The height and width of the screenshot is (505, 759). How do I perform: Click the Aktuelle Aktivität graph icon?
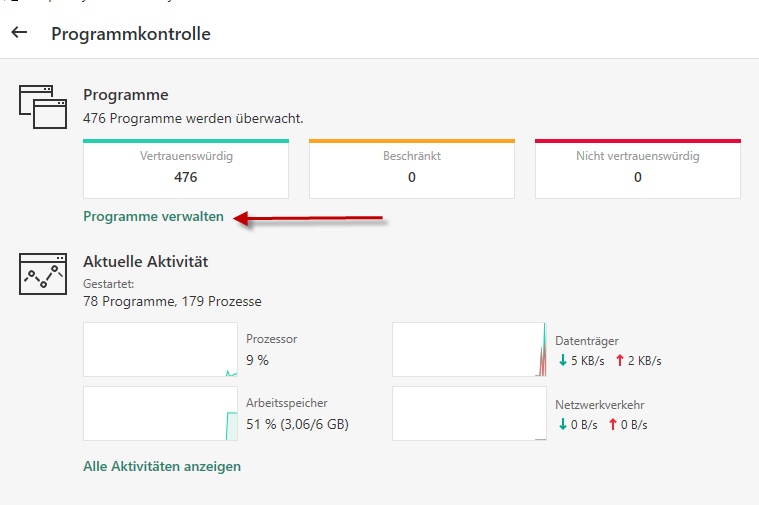pyautogui.click(x=42, y=273)
